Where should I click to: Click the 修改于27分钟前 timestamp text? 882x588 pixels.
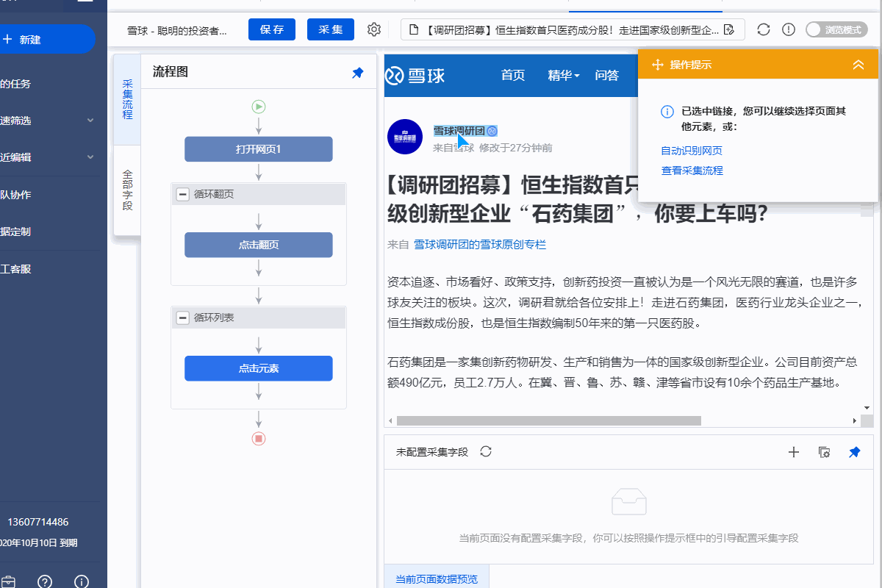(x=516, y=148)
